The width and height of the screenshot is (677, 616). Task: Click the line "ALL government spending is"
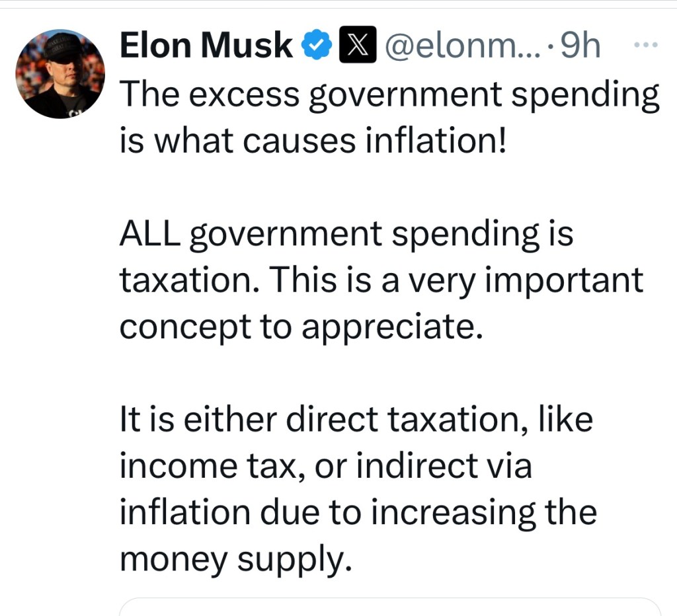[346, 235]
